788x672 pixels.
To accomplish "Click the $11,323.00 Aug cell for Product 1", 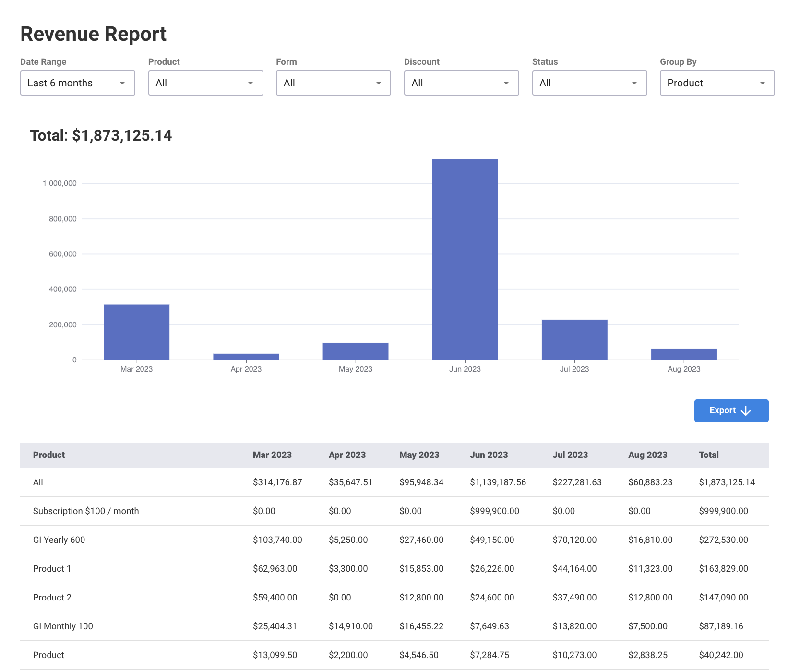I will pos(650,569).
